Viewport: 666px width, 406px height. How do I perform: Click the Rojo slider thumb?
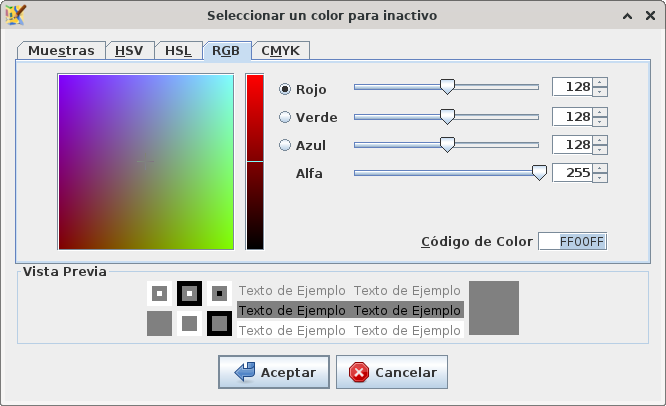tap(447, 87)
